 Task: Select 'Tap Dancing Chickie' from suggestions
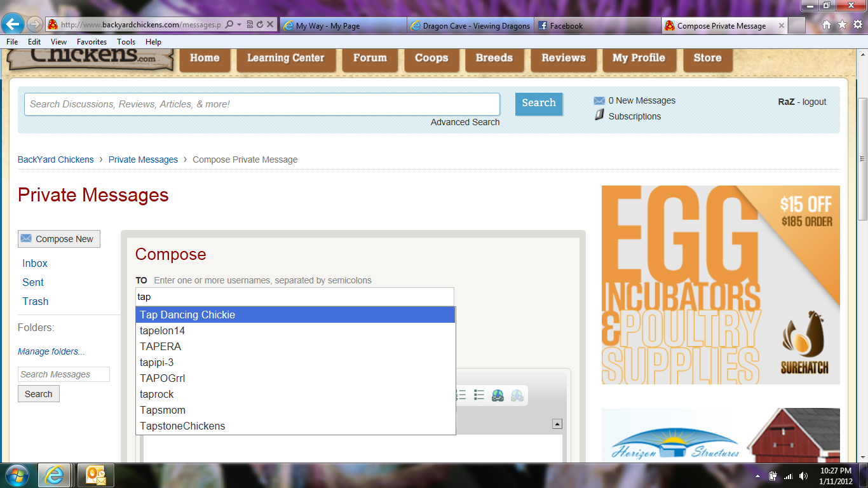pos(295,315)
